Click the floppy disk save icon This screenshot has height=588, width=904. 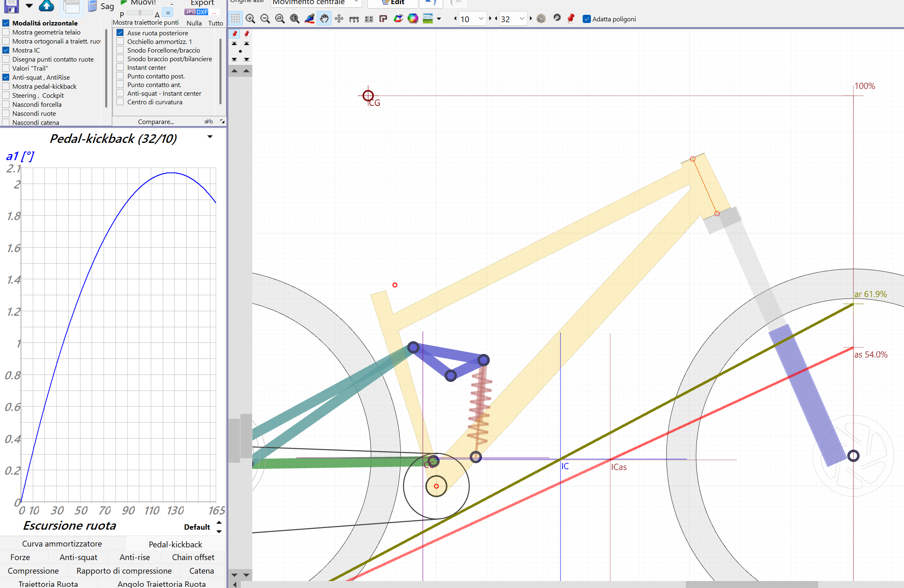(x=12, y=6)
